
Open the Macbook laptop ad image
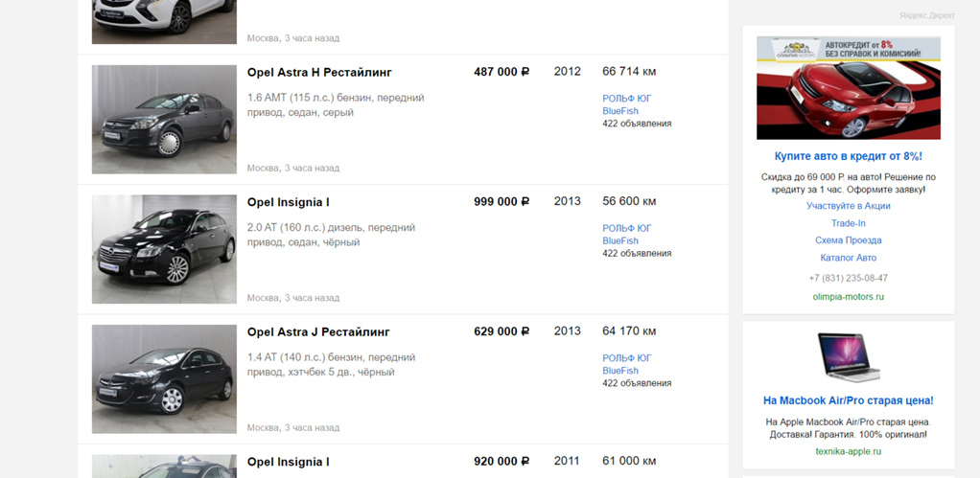pyautogui.click(x=848, y=357)
